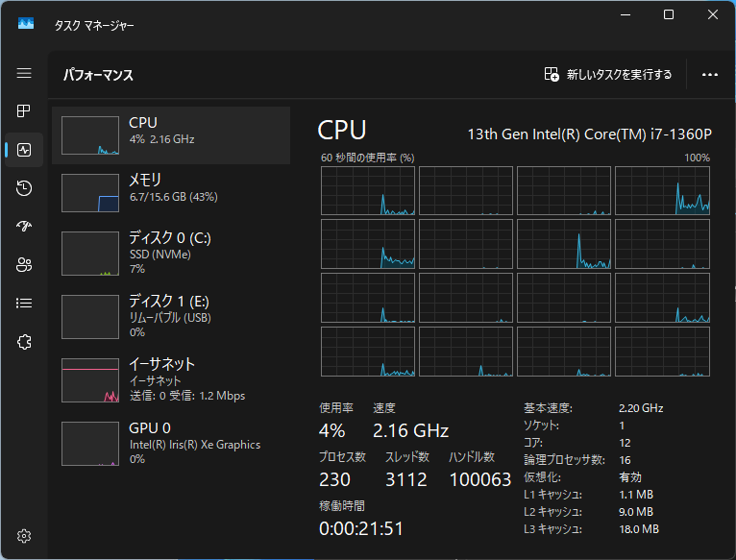Open Task Manager settings gear
Screen dimensions: 736x560
tap(24, 535)
